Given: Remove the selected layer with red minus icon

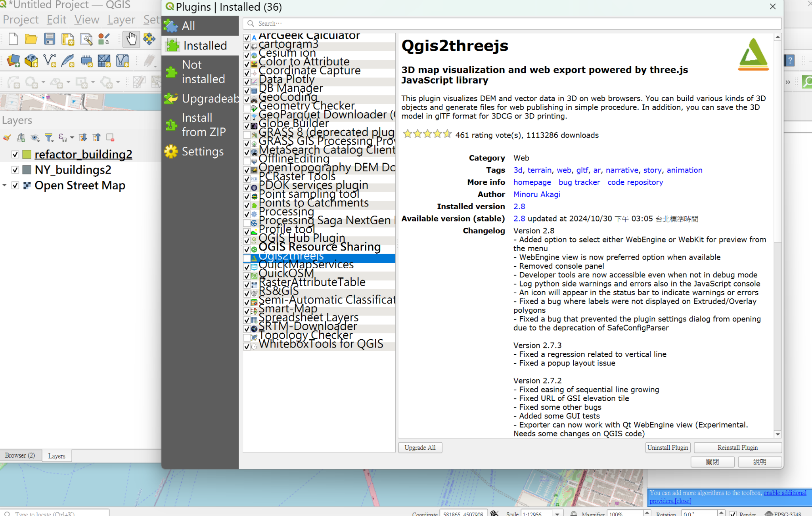Looking at the screenshot, I should (x=110, y=138).
